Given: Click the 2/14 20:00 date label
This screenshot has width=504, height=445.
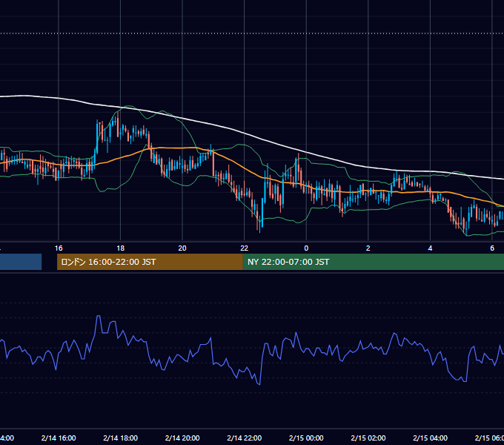Looking at the screenshot, I should coord(182,438).
